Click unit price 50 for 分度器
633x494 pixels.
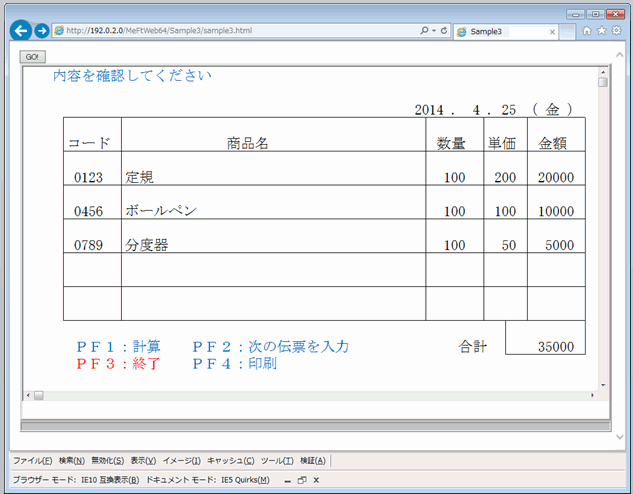[x=509, y=245]
